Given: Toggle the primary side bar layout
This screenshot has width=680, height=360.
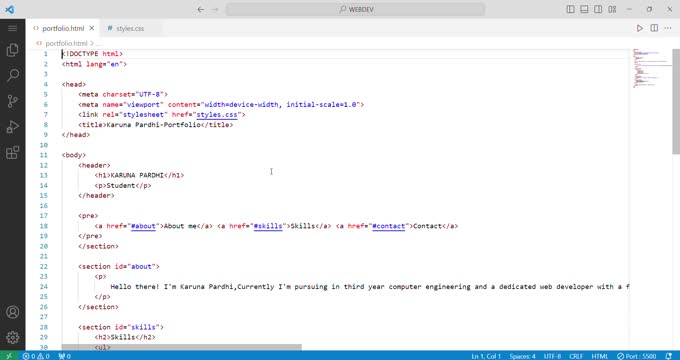Looking at the screenshot, I should [x=571, y=9].
